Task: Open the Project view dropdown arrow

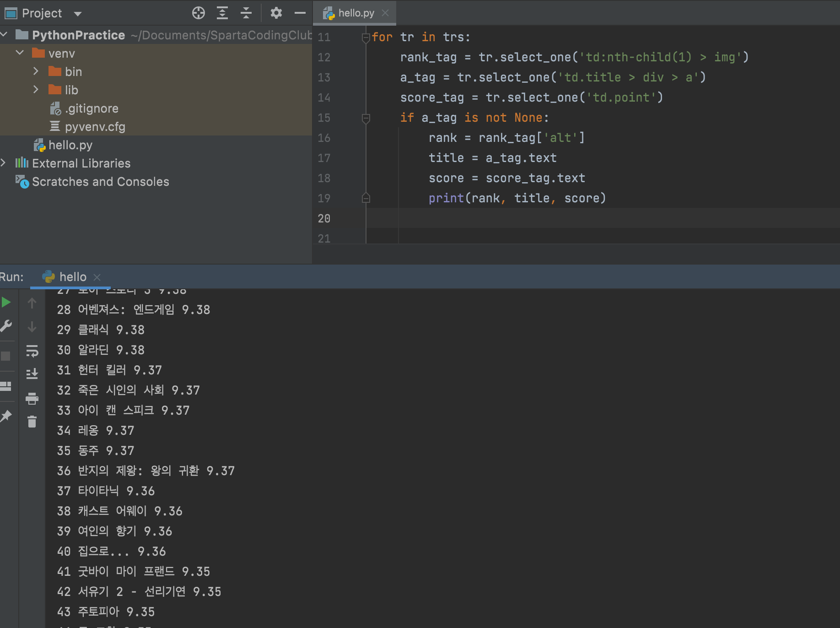Action: (78, 14)
